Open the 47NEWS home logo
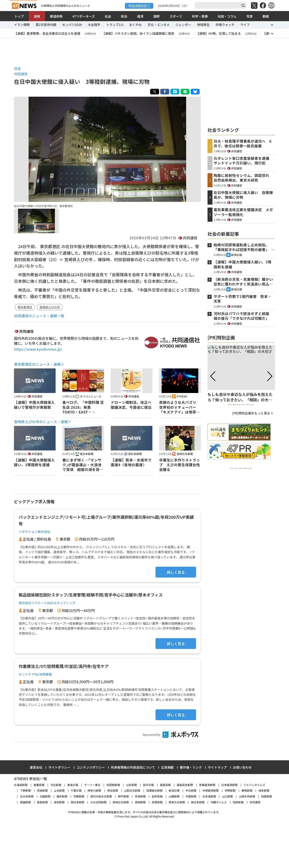289x868 pixels. click(24, 6)
